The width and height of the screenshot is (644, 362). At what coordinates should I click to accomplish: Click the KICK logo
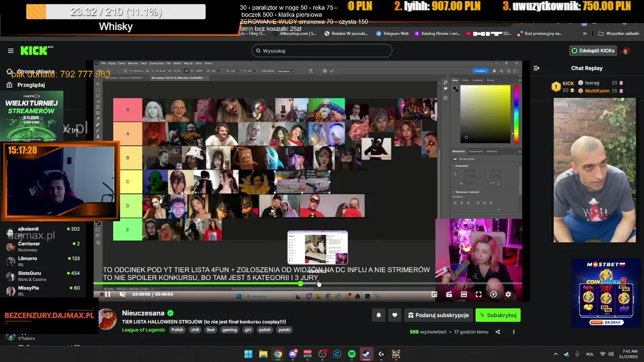(37, 50)
